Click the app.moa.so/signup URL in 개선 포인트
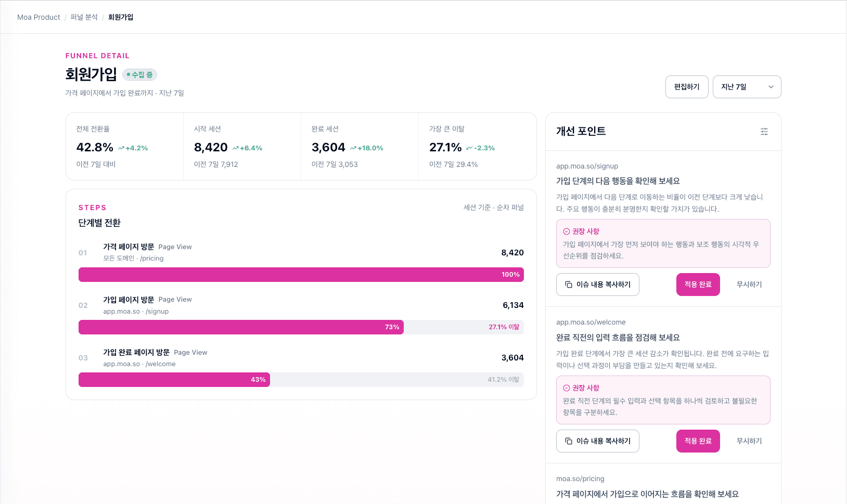This screenshot has width=847, height=504. click(587, 166)
